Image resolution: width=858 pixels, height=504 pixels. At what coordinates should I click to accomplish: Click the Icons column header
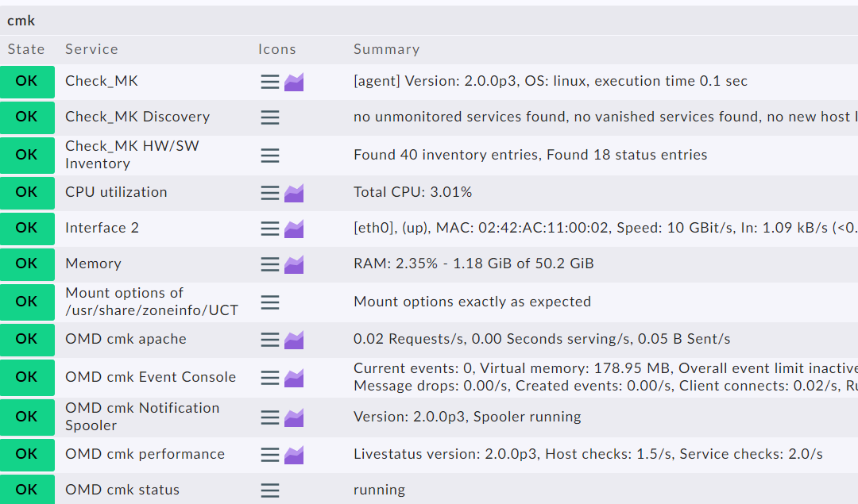[x=277, y=49]
